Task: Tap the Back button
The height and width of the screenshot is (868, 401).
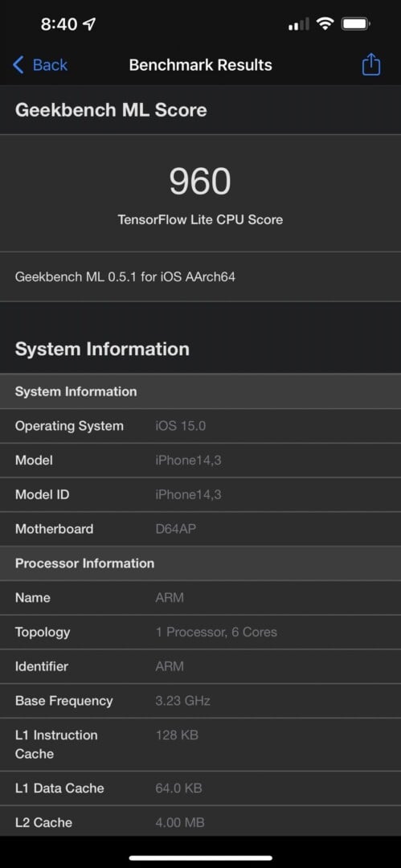Action: pos(40,65)
